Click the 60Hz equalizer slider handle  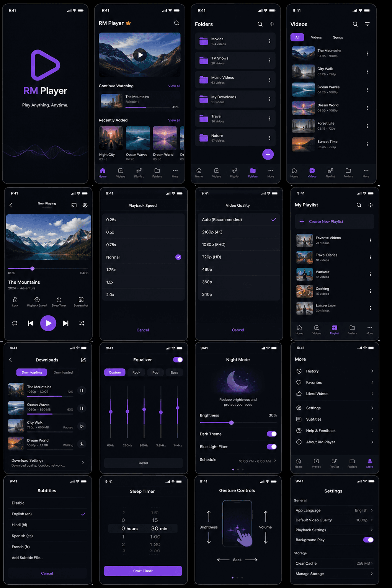tap(111, 412)
